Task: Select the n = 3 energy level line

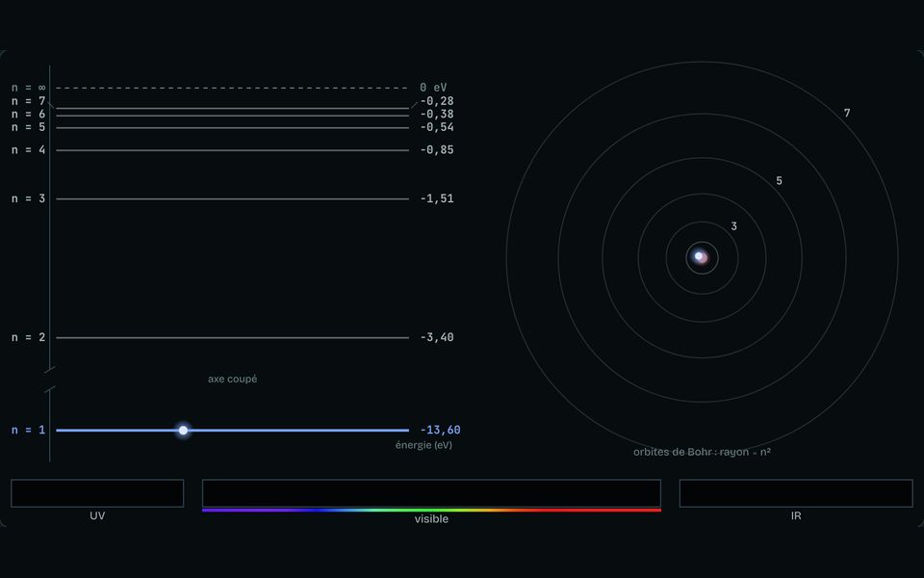Action: pos(232,199)
